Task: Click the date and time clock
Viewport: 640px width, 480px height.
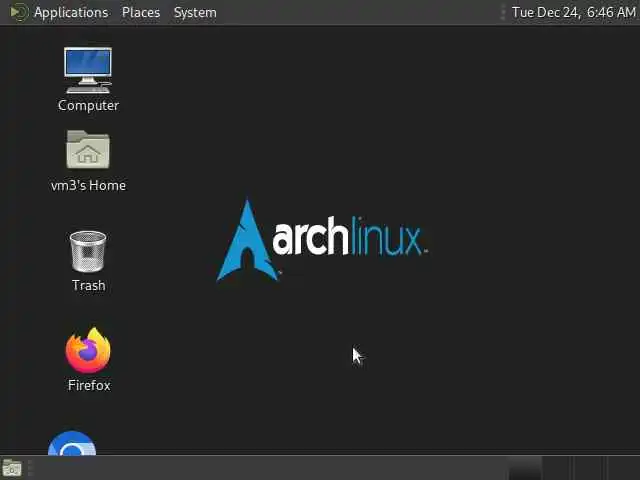Action: pos(573,12)
